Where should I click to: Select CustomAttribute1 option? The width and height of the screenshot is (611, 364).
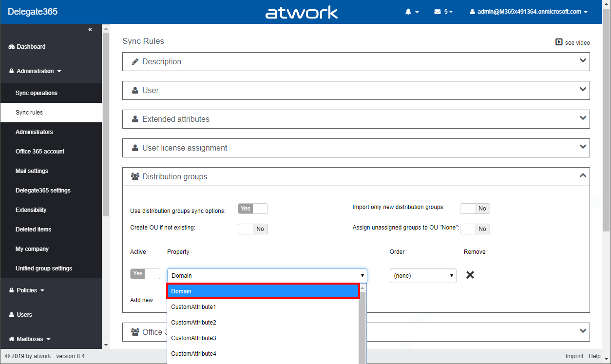[x=263, y=307]
